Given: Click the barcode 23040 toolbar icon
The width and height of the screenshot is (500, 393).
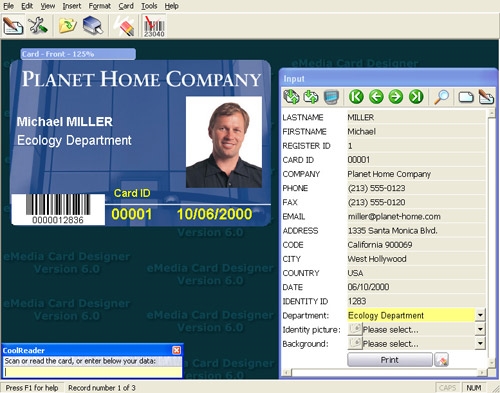Looking at the screenshot, I should tap(154, 26).
